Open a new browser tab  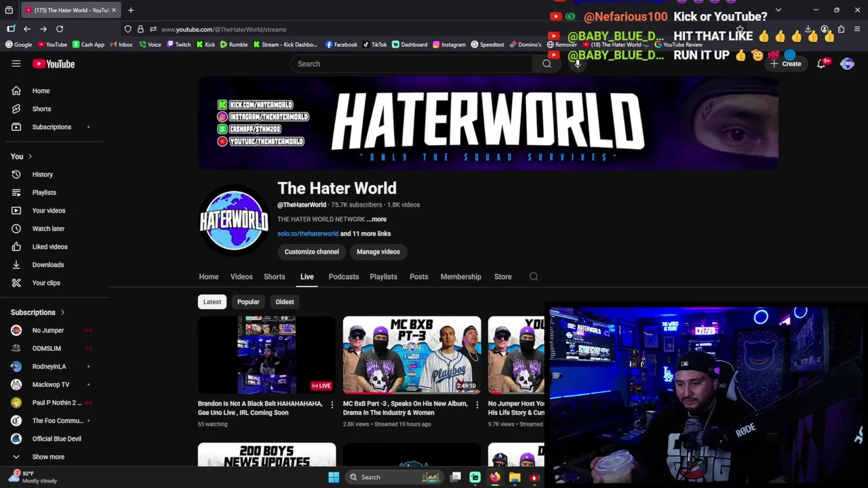click(x=131, y=10)
